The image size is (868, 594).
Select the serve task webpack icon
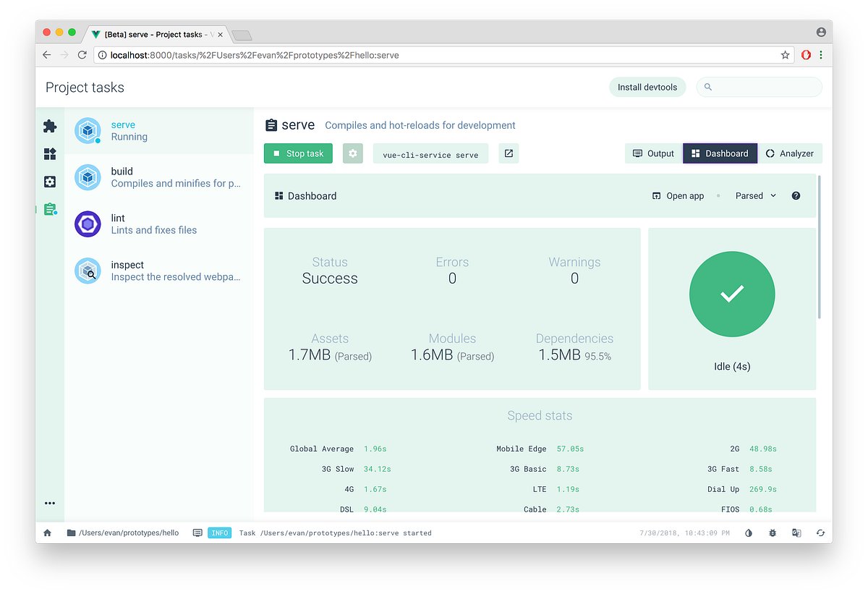tap(88, 131)
